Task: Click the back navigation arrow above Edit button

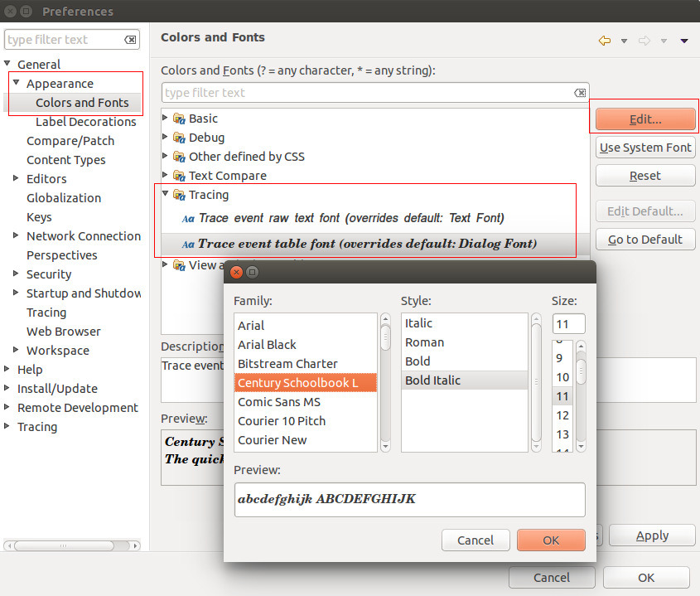Action: (x=604, y=39)
